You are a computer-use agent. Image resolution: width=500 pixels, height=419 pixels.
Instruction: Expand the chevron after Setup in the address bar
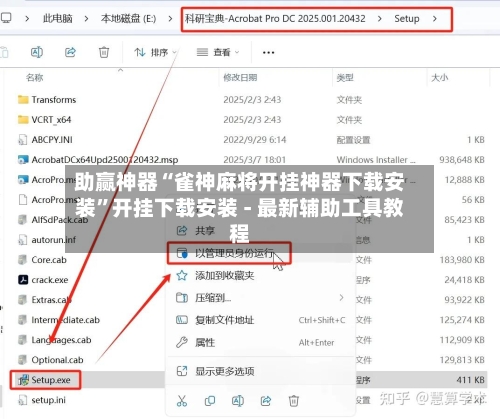click(x=435, y=19)
